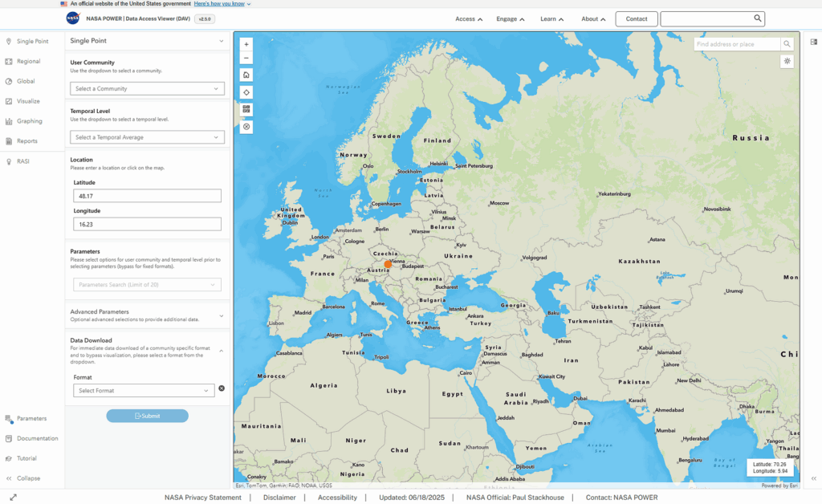This screenshot has width=822, height=504.
Task: Click the locate-me crosshair map button
Action: click(x=246, y=93)
